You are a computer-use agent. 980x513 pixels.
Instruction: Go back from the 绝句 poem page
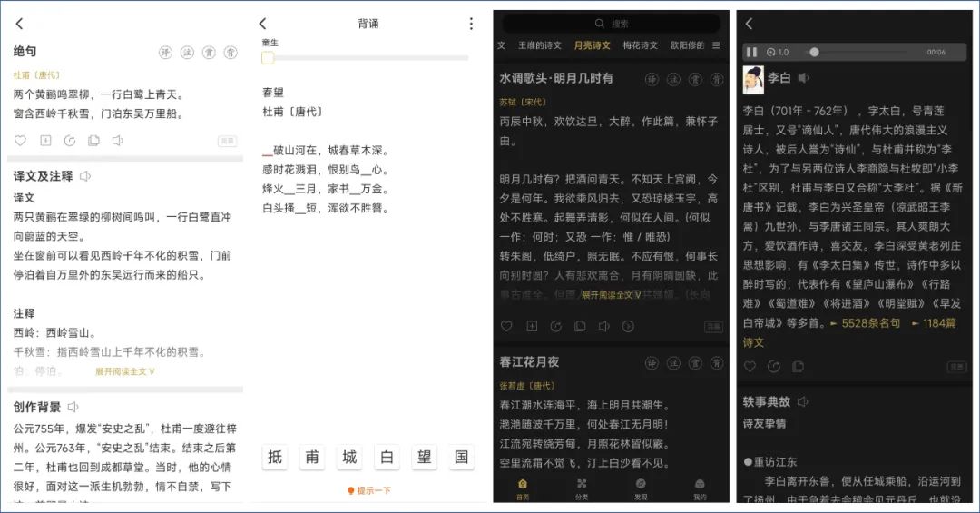coord(19,23)
